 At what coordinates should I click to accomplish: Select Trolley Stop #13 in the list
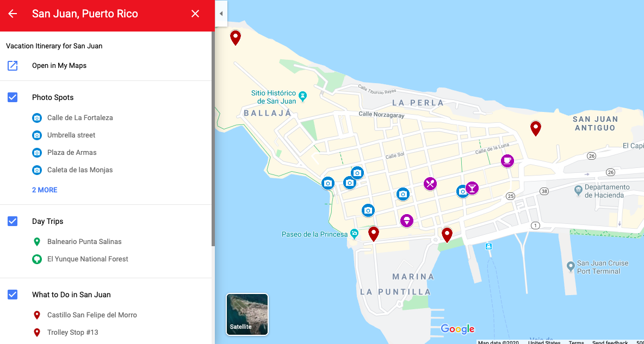[73, 333]
